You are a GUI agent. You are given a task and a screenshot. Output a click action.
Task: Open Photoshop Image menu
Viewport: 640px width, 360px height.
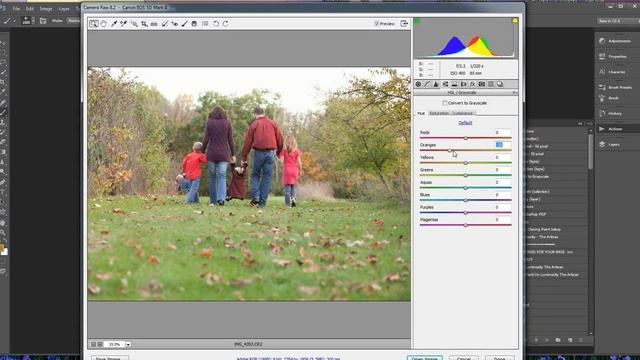[x=46, y=9]
